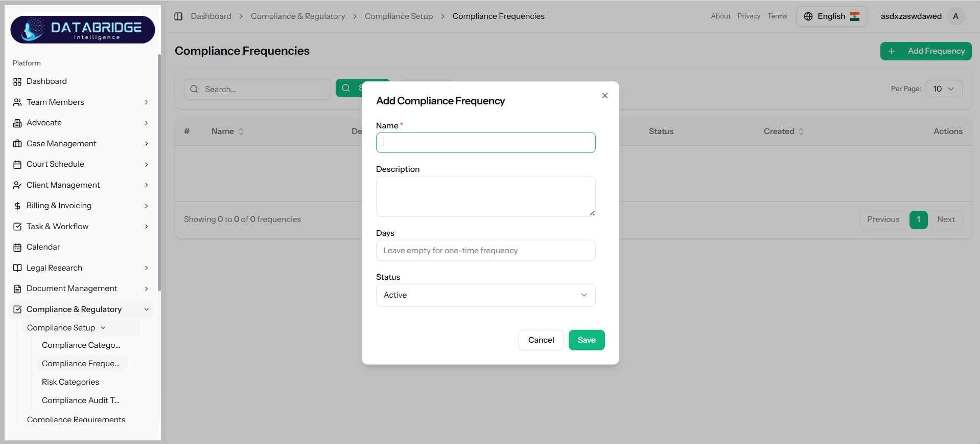This screenshot has width=980, height=444.
Task: Expand the Advocate menu chevron
Action: click(x=147, y=123)
